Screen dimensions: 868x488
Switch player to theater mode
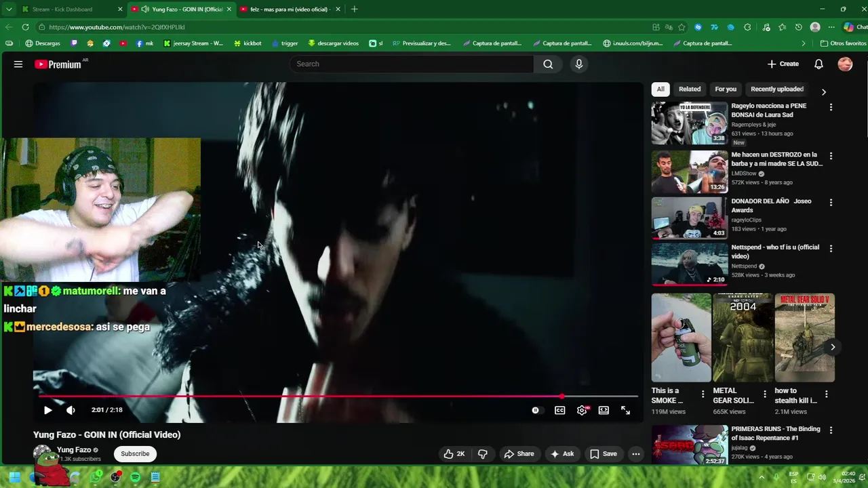tap(604, 410)
